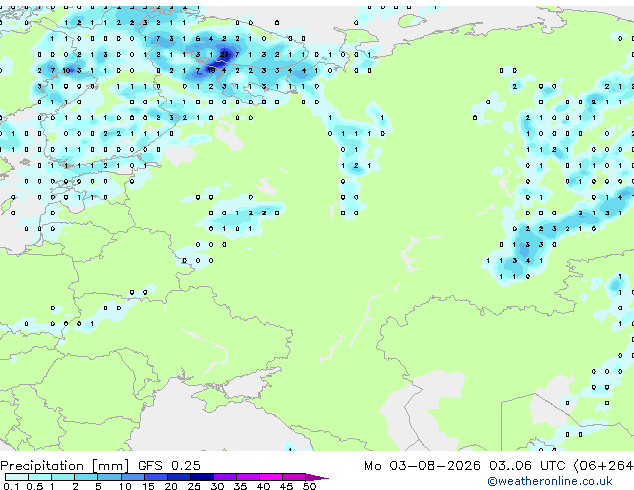The height and width of the screenshot is (490, 634).
Task: Click the legend label '25'
Action: click(194, 486)
